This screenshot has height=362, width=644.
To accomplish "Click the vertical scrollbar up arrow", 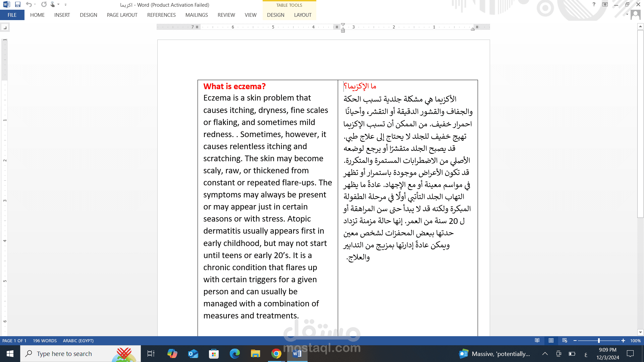I will [640, 26].
